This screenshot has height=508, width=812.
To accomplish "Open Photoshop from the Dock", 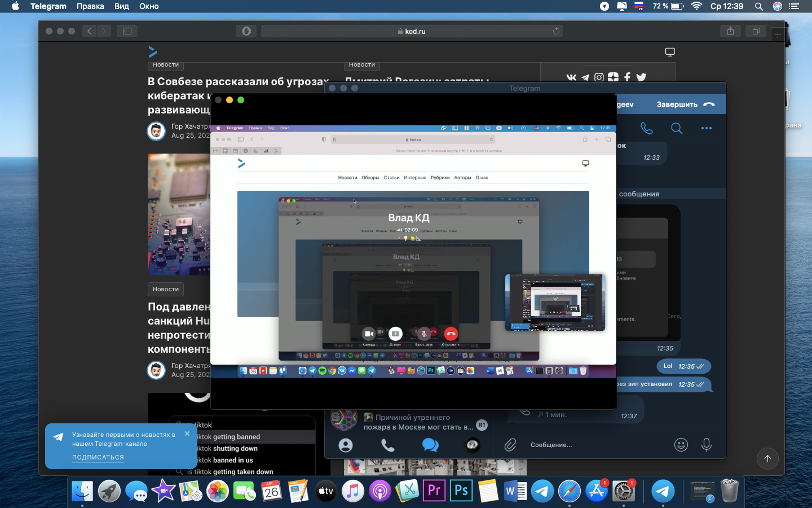I will point(461,491).
